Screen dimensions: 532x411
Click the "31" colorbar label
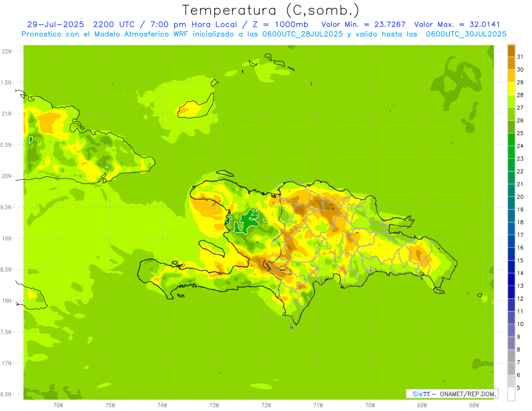tap(520, 57)
